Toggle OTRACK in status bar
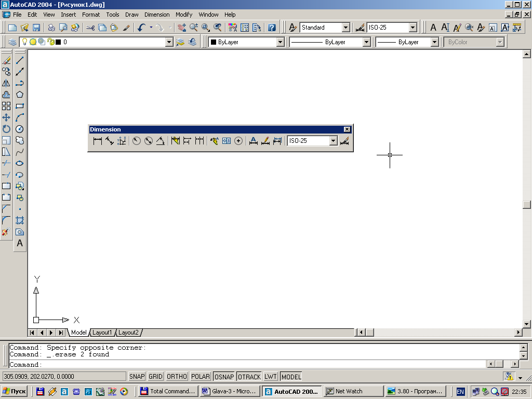Screen dimensions: 532x399 tap(249, 377)
